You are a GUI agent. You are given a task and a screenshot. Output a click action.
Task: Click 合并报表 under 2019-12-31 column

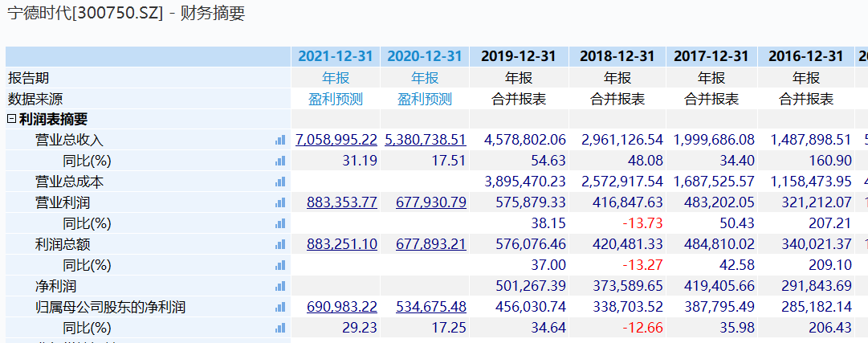pos(519,99)
